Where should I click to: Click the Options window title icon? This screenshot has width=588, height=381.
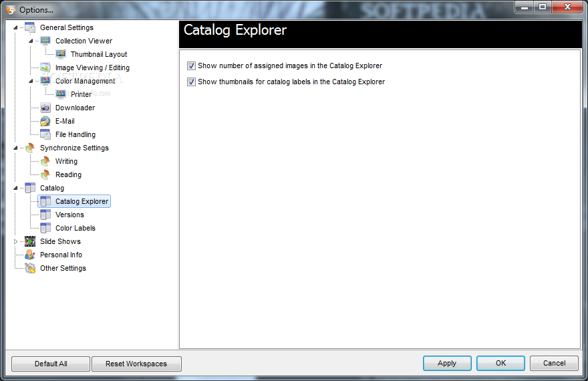(11, 10)
